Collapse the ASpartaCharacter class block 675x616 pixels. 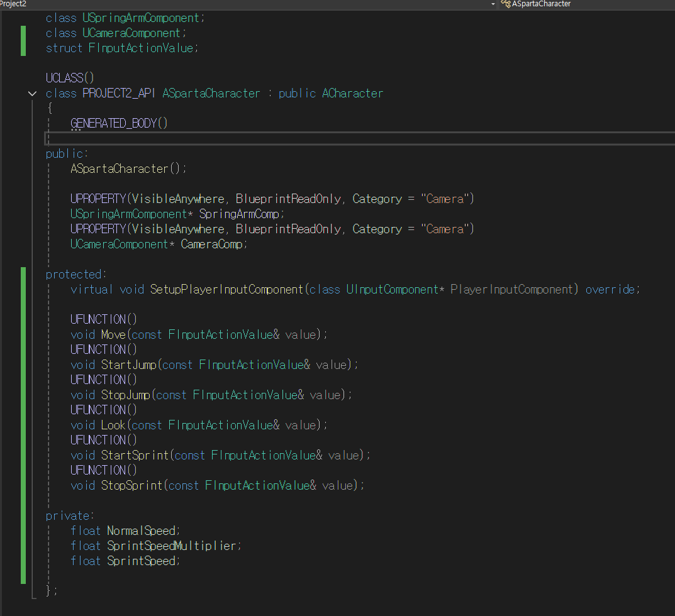point(32,94)
